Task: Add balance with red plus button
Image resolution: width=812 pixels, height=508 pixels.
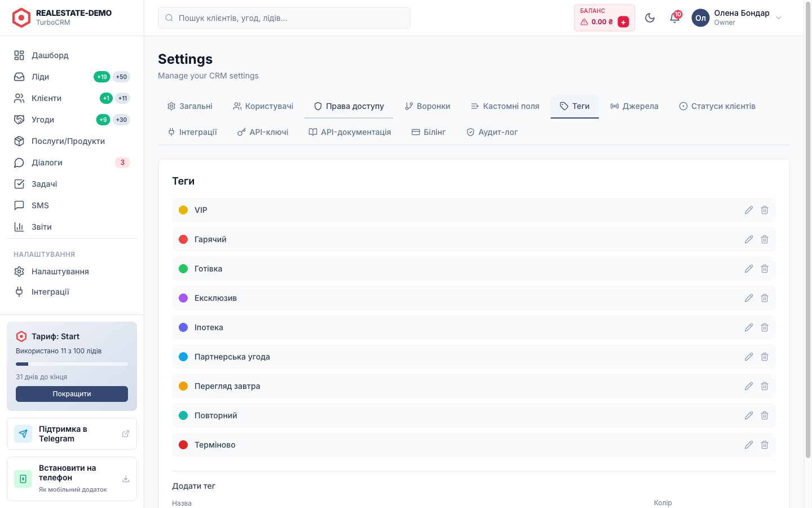Action: [623, 22]
